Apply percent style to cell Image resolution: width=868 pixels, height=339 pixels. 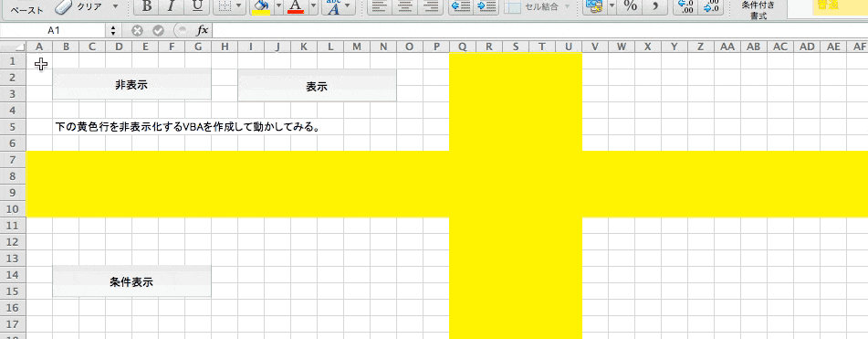pyautogui.click(x=630, y=6)
